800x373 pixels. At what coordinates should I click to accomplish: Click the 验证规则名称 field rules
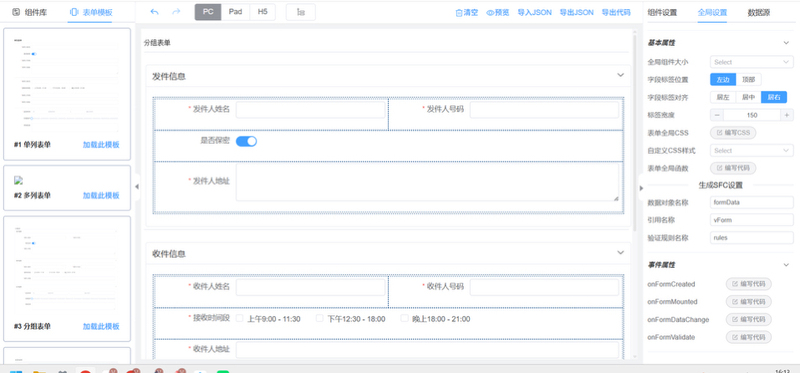pyautogui.click(x=752, y=237)
